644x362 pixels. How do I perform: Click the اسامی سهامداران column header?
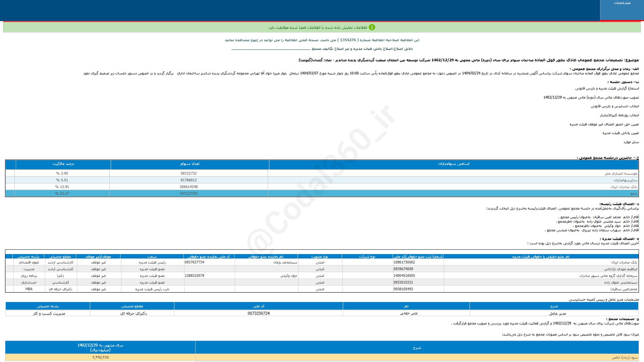click(453, 164)
